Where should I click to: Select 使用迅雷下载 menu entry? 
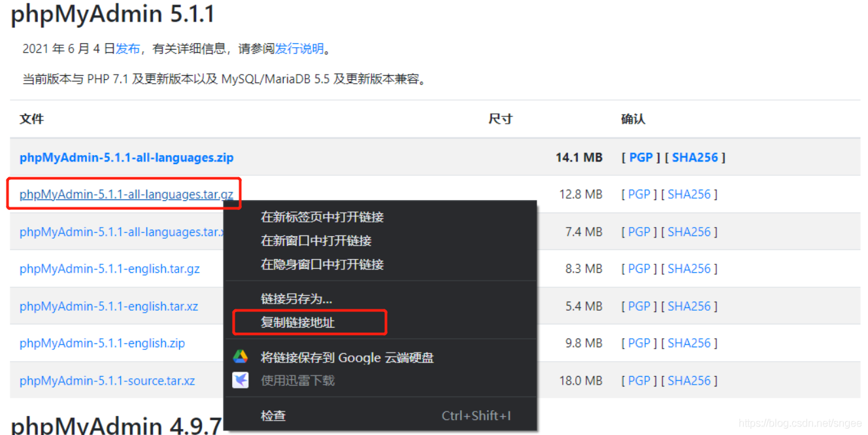point(380,380)
